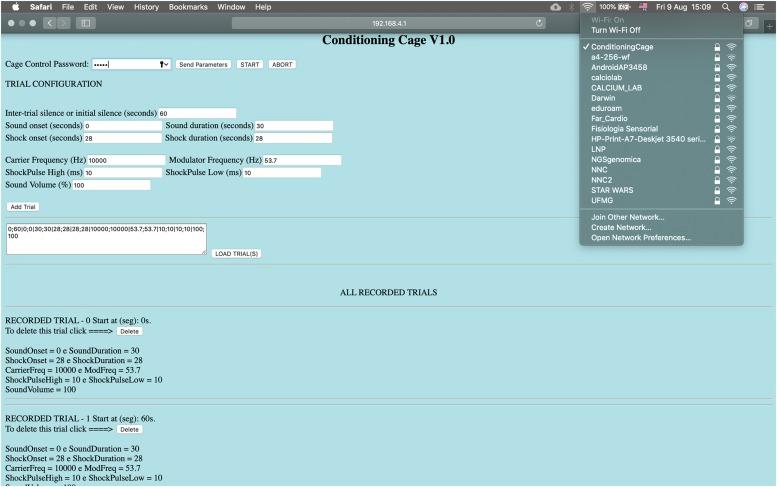Click the Wi-Fi icon in the menu bar
The width and height of the screenshot is (777, 487).
(587, 7)
